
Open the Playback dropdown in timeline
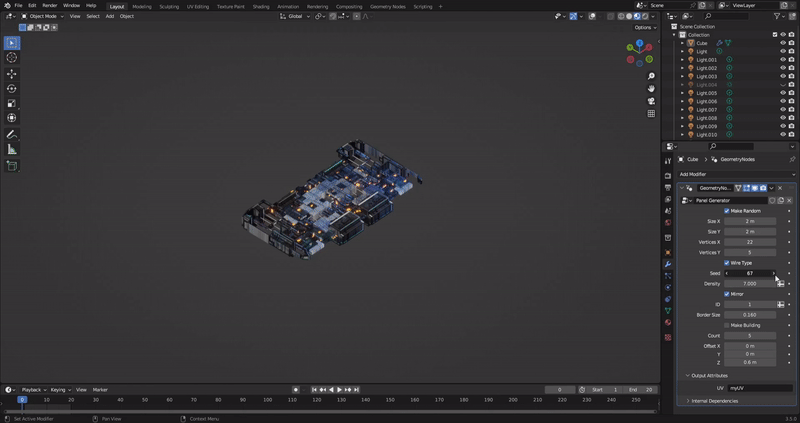pyautogui.click(x=34, y=390)
